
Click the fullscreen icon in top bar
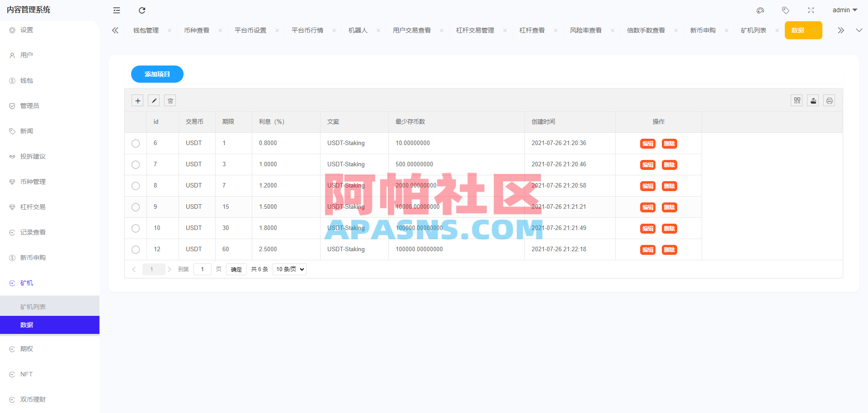pyautogui.click(x=811, y=10)
